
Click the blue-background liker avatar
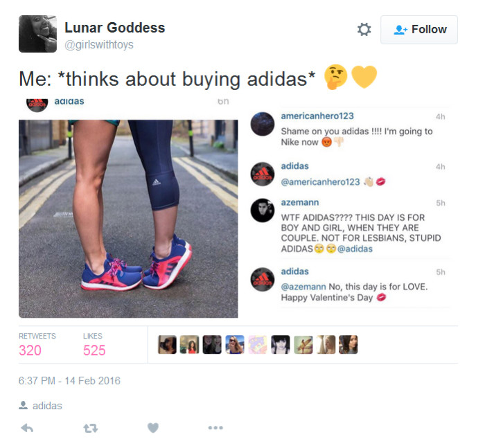[235, 344]
